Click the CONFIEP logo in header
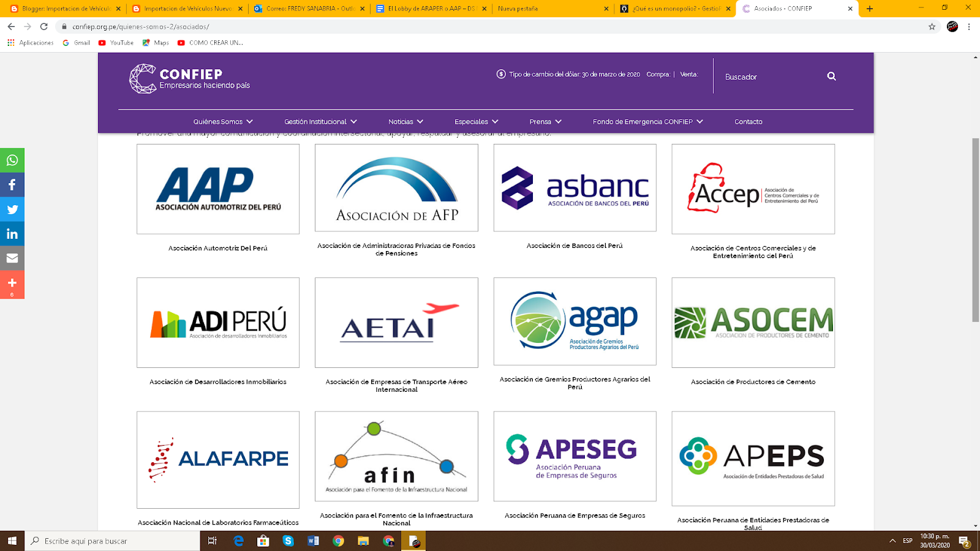980x551 pixels. (190, 78)
